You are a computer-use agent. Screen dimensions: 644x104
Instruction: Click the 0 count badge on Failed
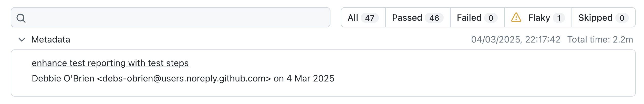click(x=491, y=18)
